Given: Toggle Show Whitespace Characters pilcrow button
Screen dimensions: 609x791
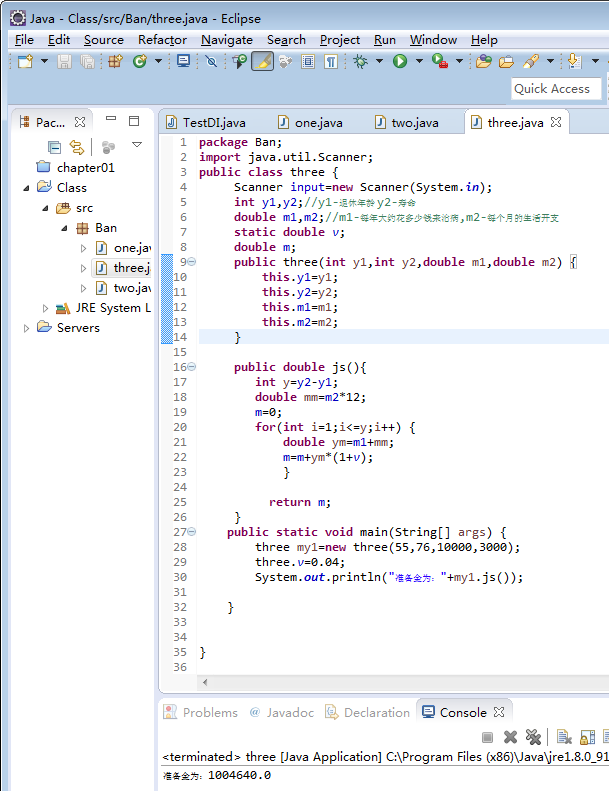Looking at the screenshot, I should pyautogui.click(x=329, y=62).
